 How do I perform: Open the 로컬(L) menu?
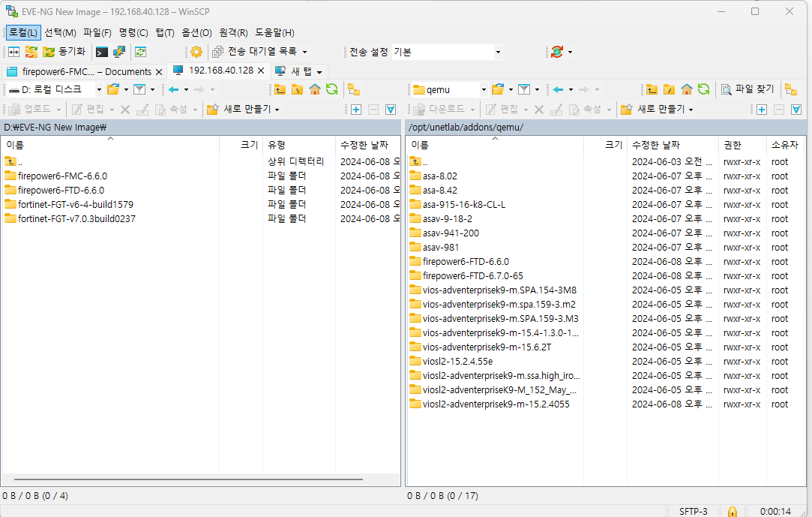click(23, 32)
